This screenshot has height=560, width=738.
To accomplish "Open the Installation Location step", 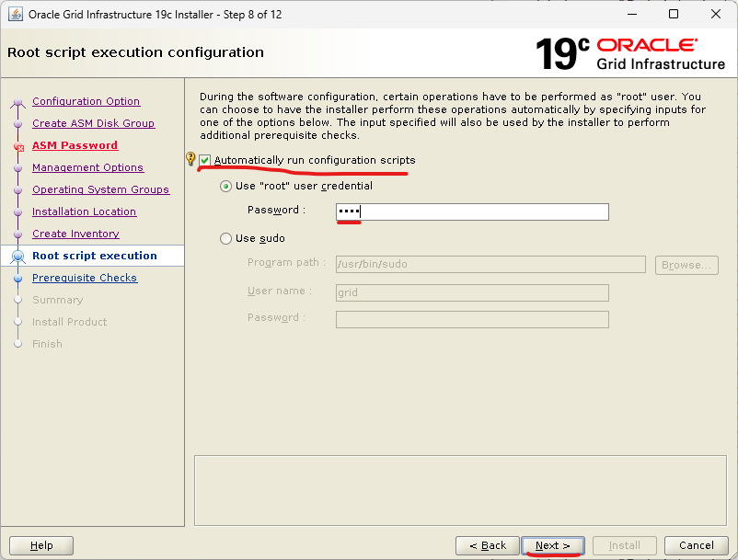I will 84,211.
